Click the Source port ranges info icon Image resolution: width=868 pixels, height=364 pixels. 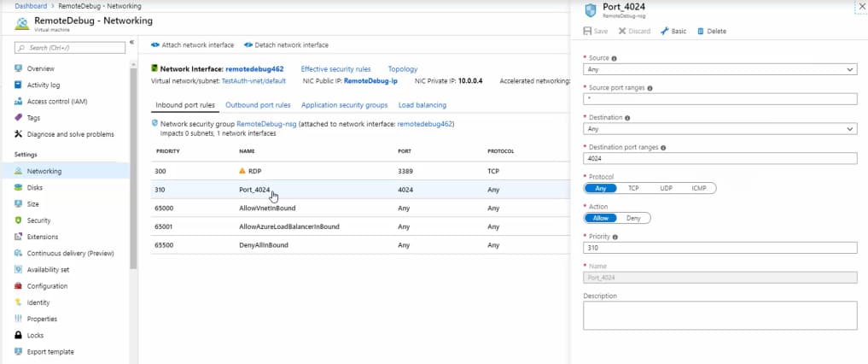(650, 88)
